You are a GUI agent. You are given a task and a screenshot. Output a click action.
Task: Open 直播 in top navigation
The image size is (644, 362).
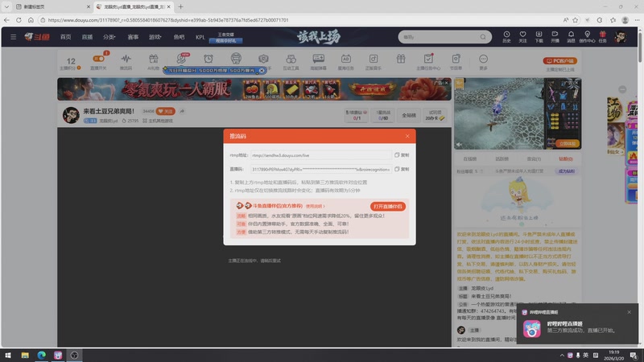(87, 37)
